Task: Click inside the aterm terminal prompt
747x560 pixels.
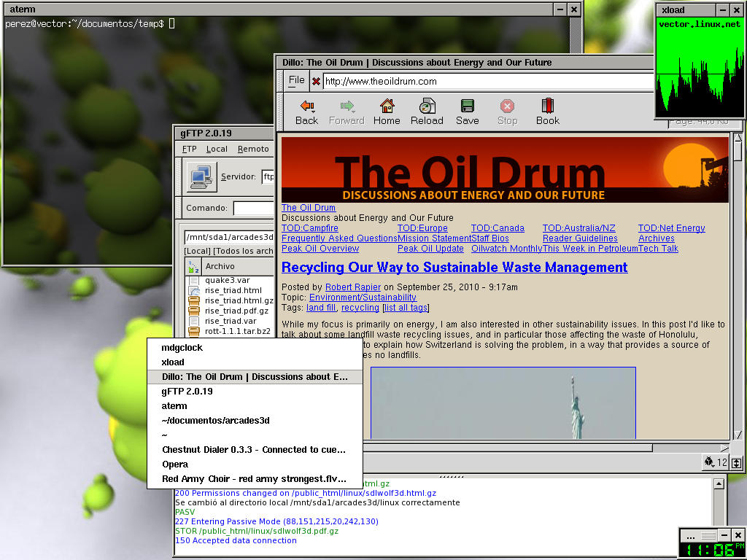Action: click(x=172, y=23)
